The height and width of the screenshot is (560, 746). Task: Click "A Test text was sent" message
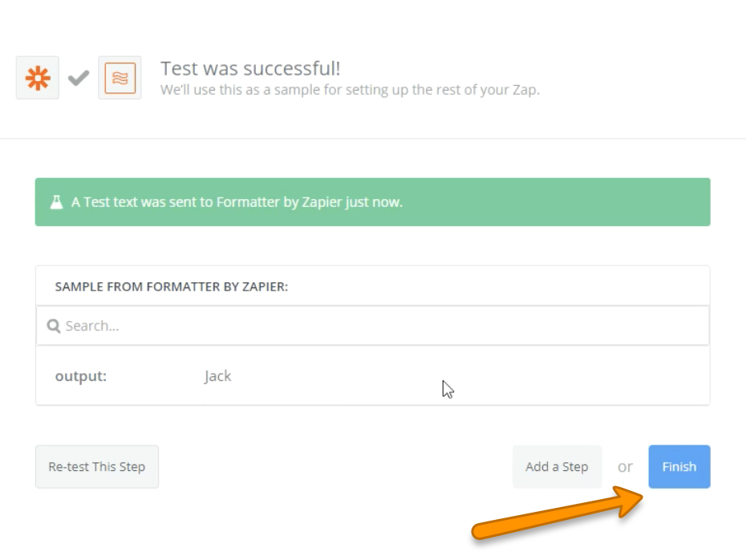237,202
